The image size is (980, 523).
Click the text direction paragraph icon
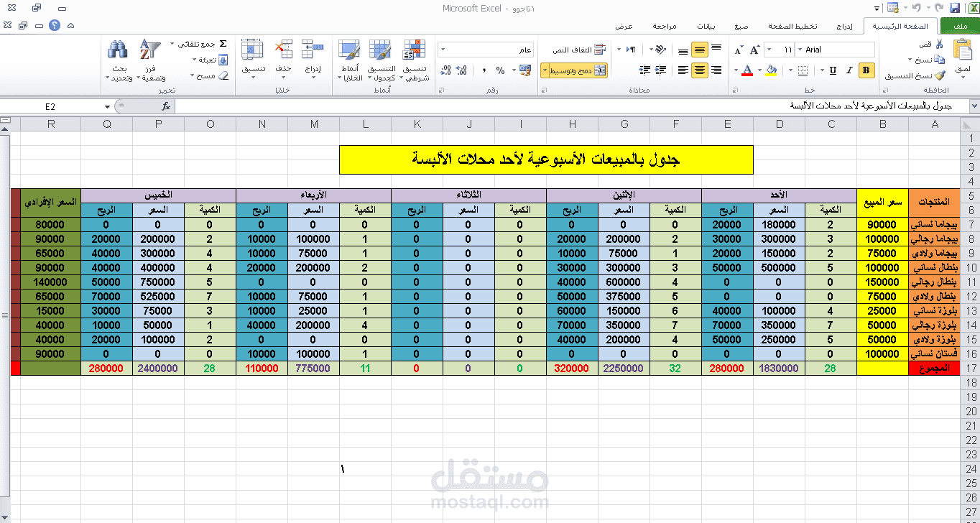coord(630,50)
